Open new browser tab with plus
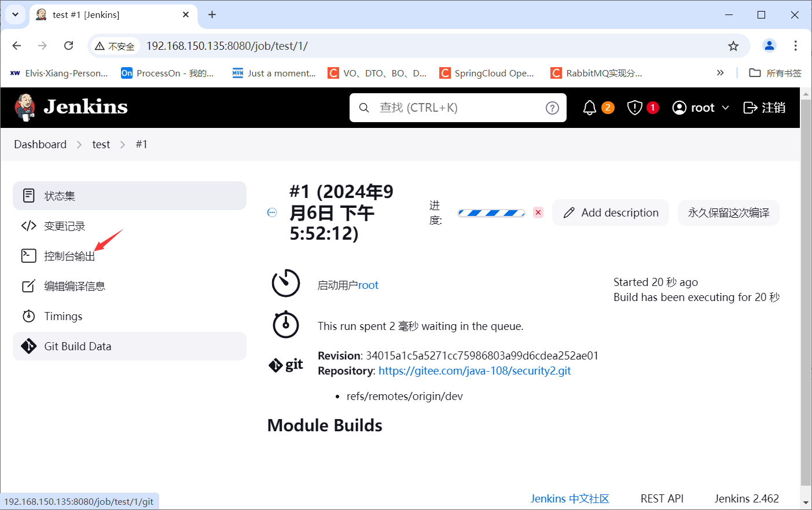 click(212, 14)
